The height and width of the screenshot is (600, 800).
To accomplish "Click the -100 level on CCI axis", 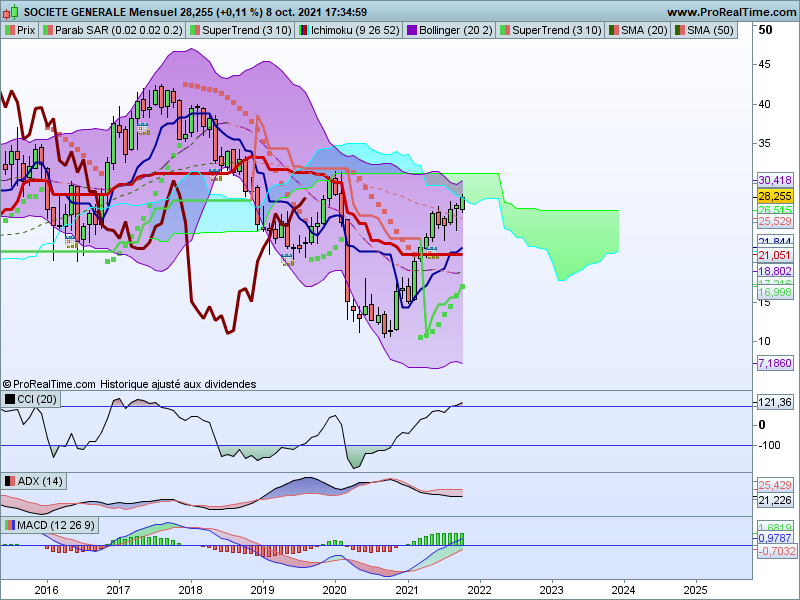I will (769, 445).
